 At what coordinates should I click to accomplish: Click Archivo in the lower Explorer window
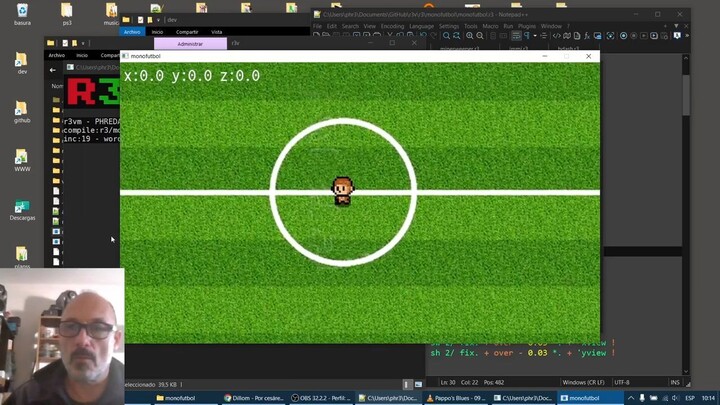57,55
